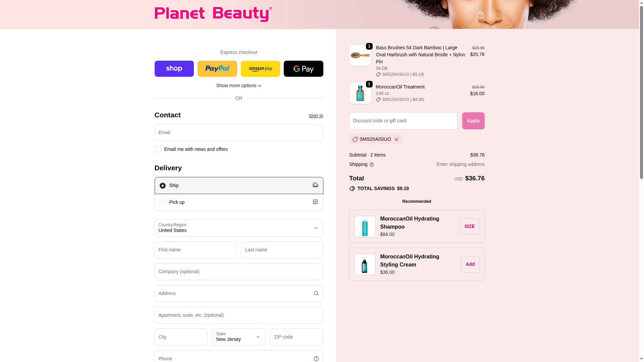Expand Show more options for express checkout
The height and width of the screenshot is (362, 644).
tap(239, 85)
